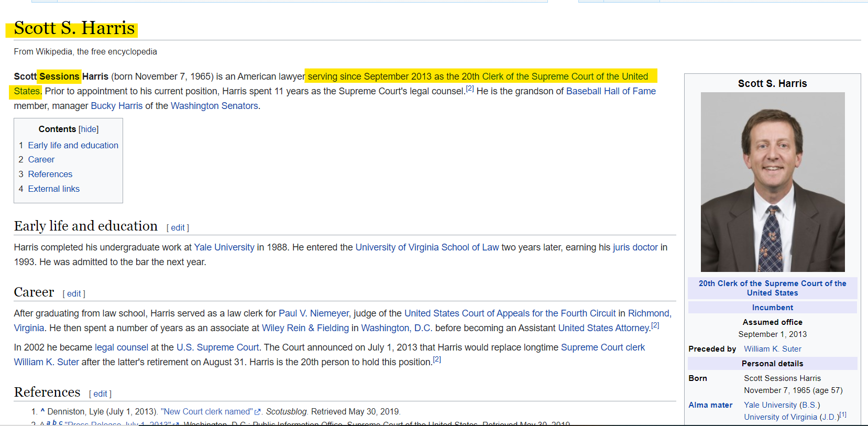
Task: Open U.S. Supreme Court link
Action: (217, 347)
